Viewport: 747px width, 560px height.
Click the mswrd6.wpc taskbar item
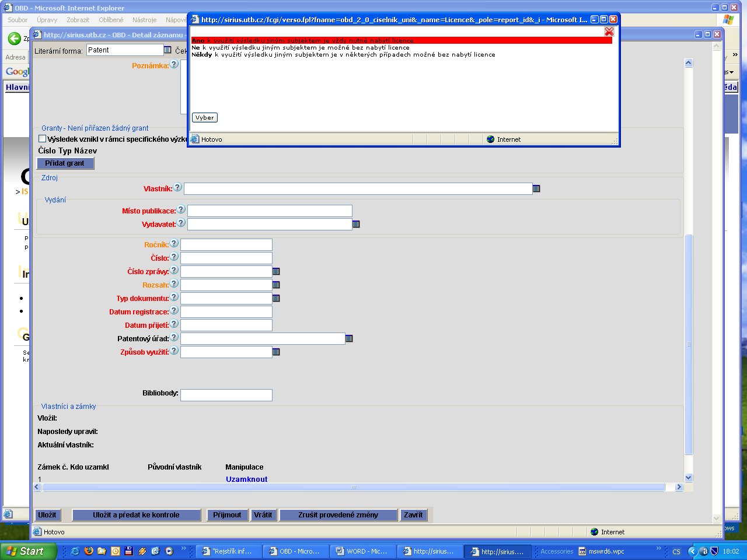coord(602,551)
